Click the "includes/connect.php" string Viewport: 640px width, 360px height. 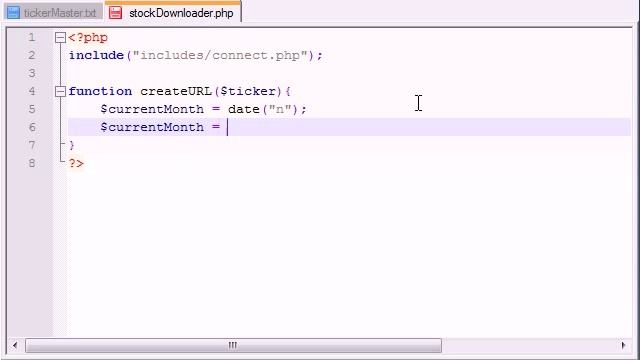tap(220, 56)
